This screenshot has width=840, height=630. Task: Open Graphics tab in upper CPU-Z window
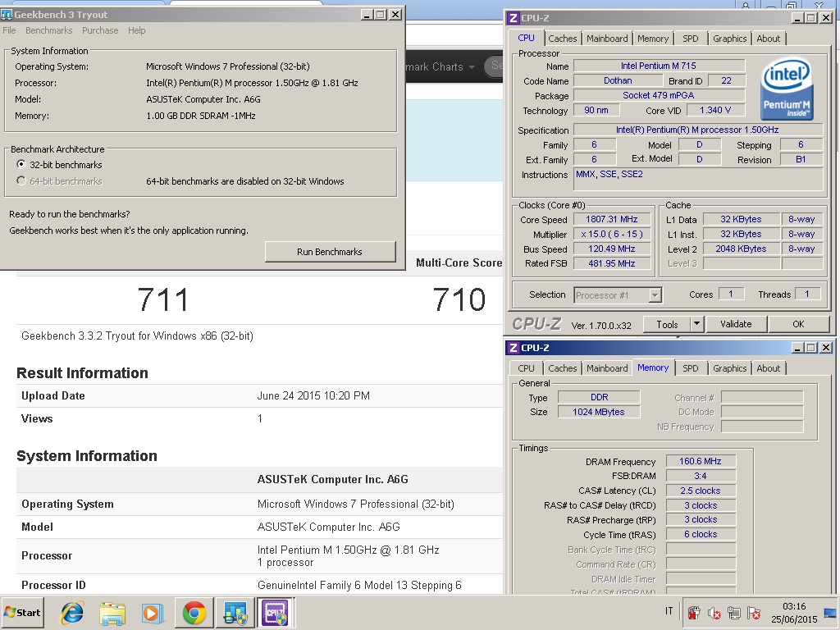pyautogui.click(x=729, y=39)
